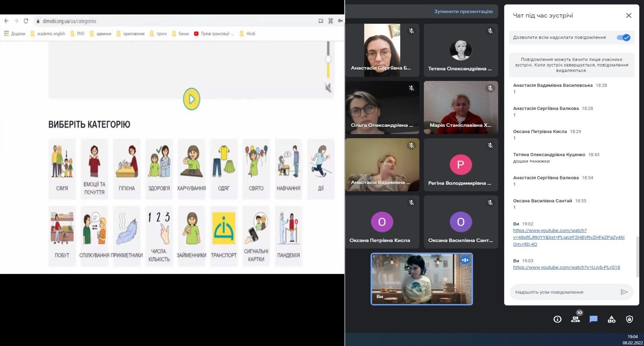The width and height of the screenshot is (644, 346).
Task: Open the meeting details info icon
Action: click(557, 319)
